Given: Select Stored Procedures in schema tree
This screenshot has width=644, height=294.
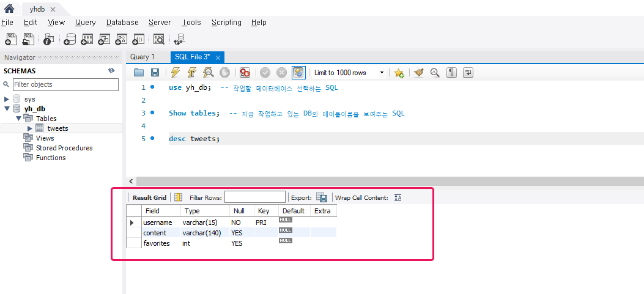Looking at the screenshot, I should click(64, 148).
